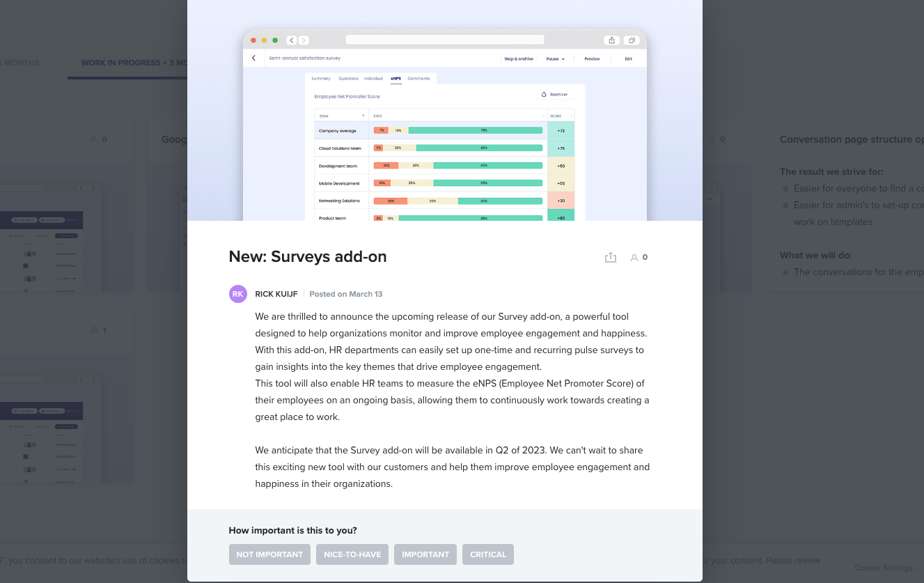Click the Score column sort arrows
924x583 pixels.
pyautogui.click(x=571, y=116)
